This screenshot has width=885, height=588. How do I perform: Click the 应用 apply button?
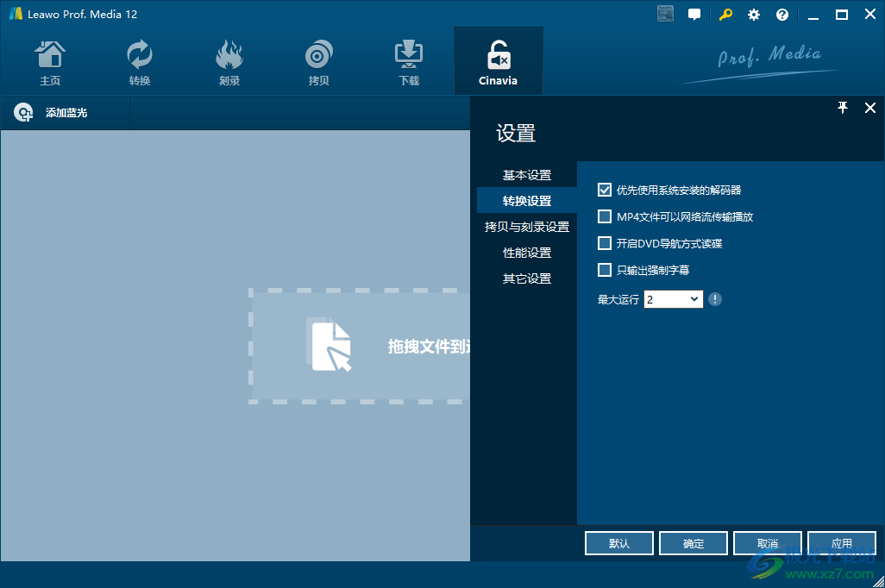(842, 543)
